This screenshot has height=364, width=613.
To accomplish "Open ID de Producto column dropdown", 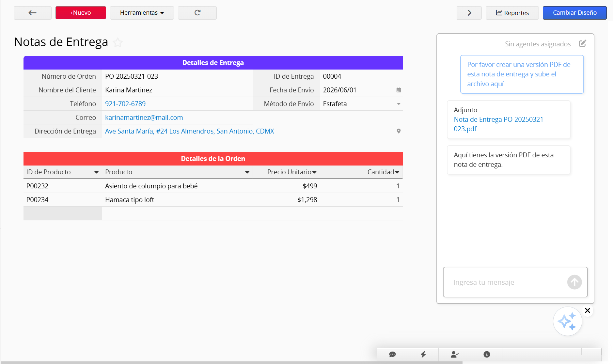I will (96, 172).
